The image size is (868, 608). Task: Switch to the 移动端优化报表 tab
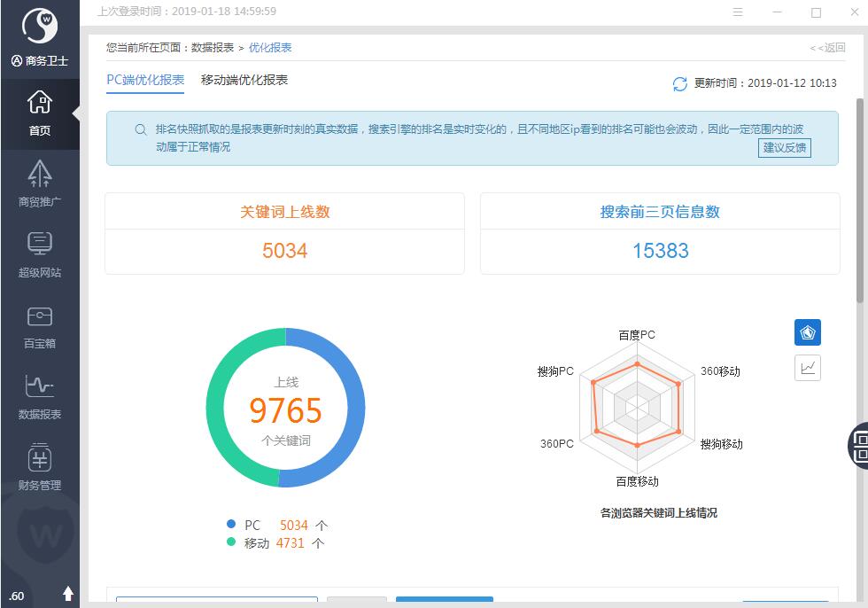tap(244, 80)
